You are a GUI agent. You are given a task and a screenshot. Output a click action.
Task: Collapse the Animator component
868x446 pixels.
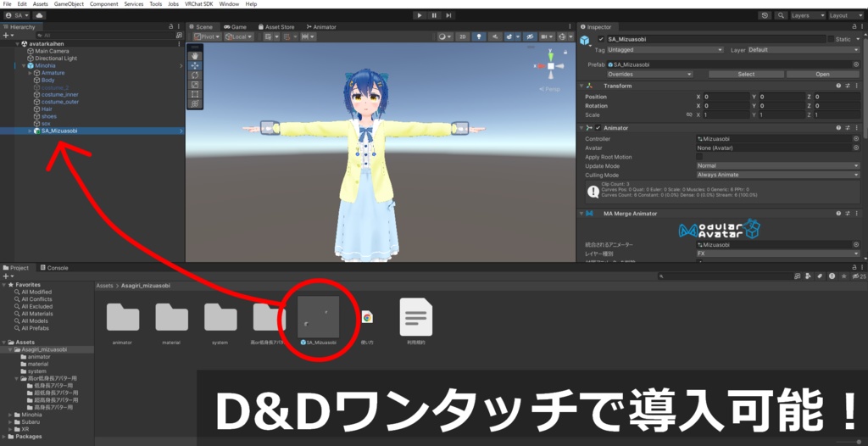tap(581, 128)
